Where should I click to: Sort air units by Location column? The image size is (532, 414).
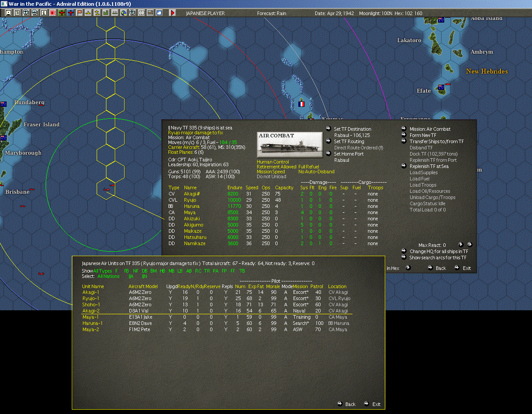point(337,286)
